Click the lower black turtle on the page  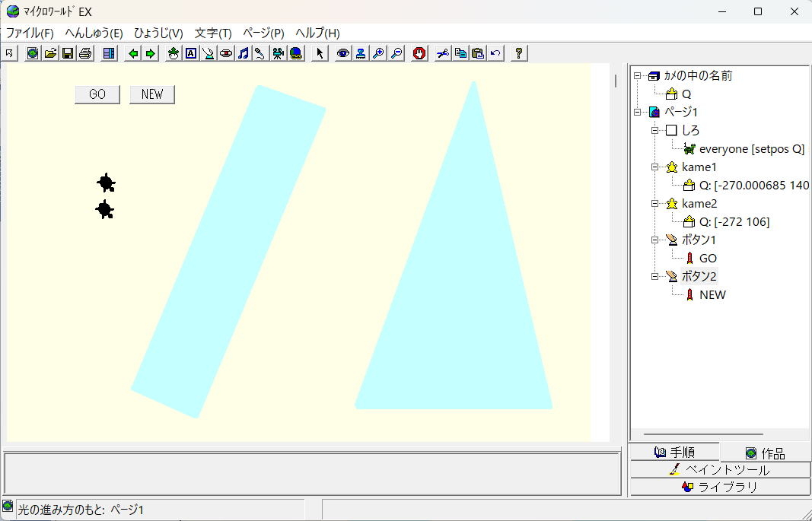click(x=105, y=209)
